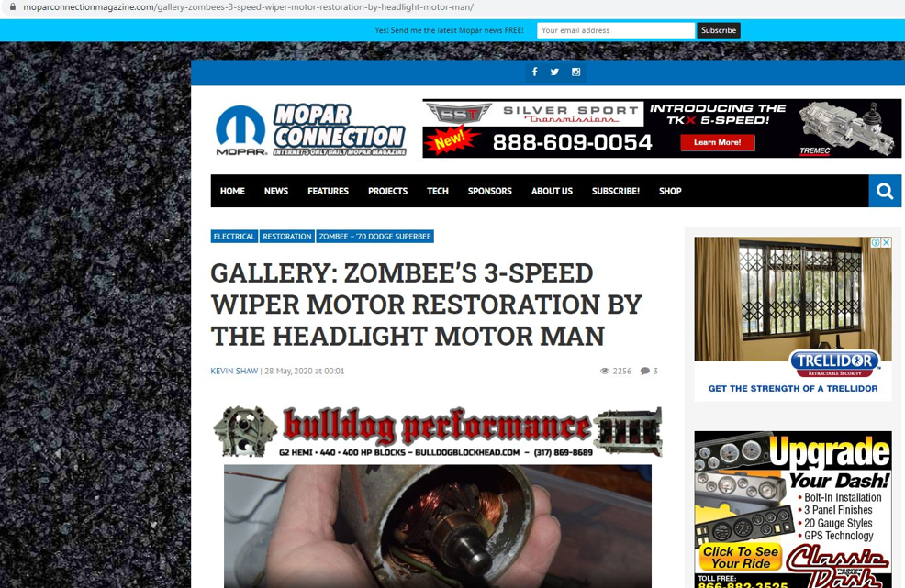Click the magnifying glass search icon
The image size is (905, 588).
(885, 191)
